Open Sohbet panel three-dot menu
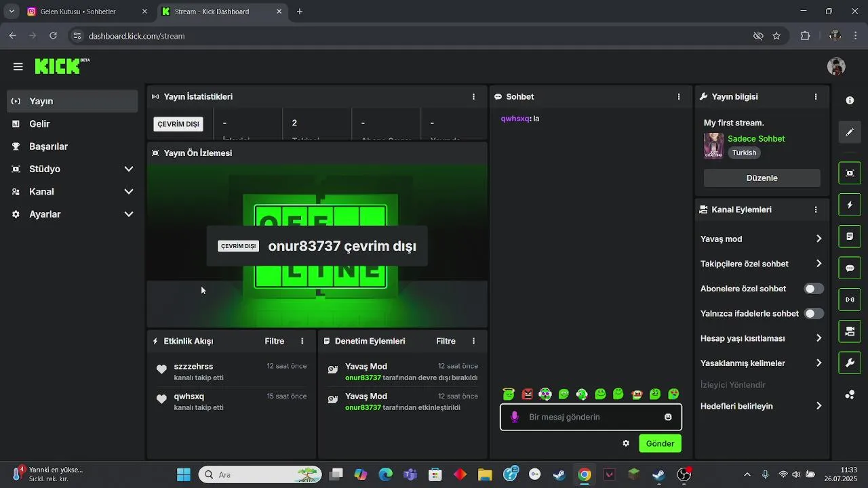This screenshot has height=488, width=868. click(x=679, y=97)
